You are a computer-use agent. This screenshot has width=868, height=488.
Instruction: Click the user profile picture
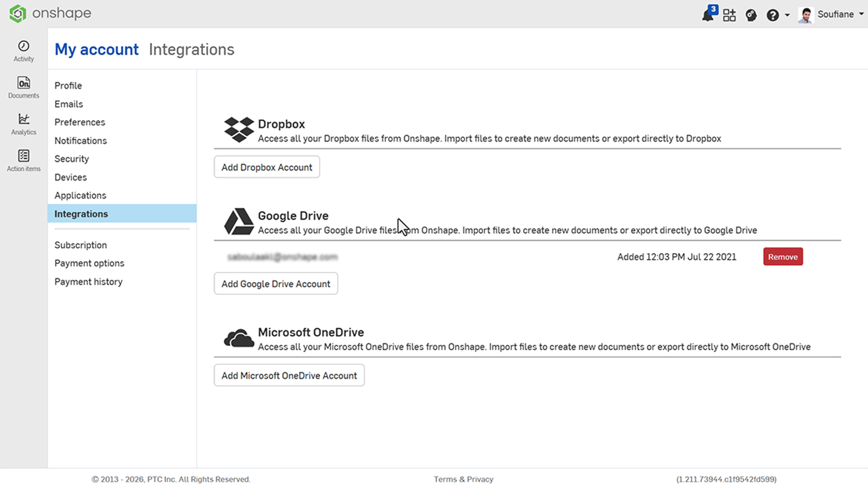(805, 15)
